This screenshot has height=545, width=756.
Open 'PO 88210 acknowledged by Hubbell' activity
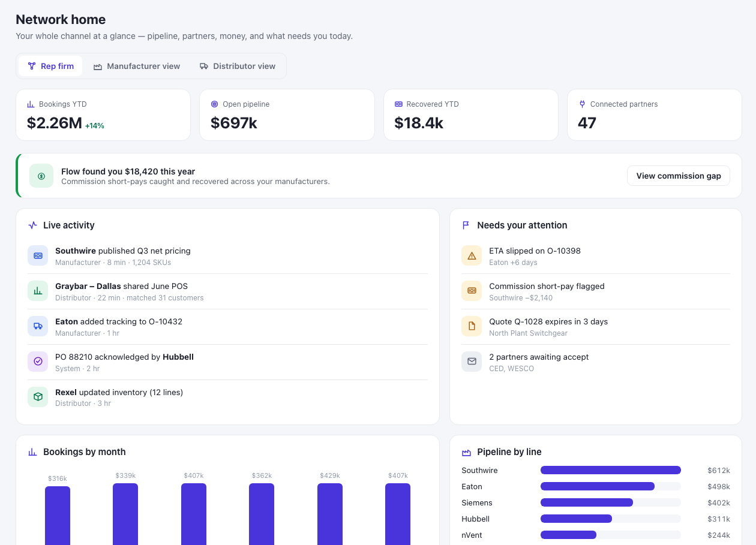pos(227,362)
